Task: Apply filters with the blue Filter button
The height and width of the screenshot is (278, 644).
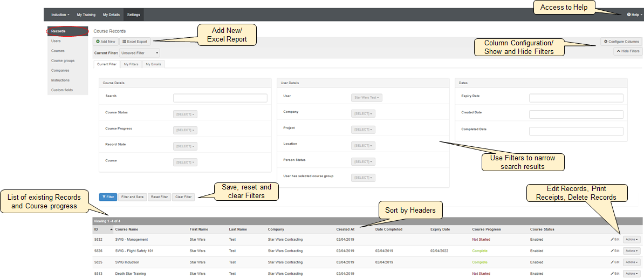Action: pos(108,197)
